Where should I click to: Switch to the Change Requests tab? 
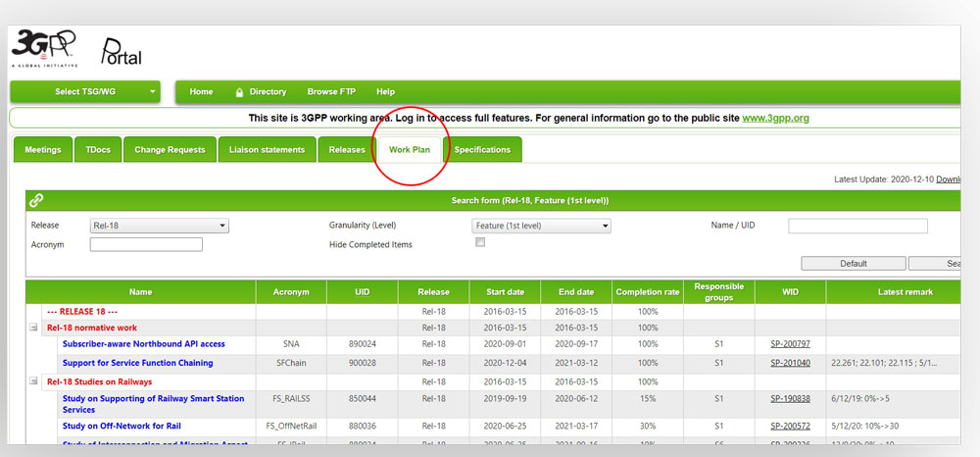[x=170, y=150]
